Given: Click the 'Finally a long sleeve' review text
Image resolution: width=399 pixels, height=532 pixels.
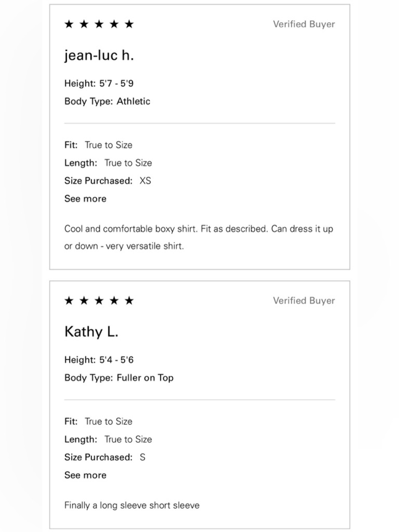Looking at the screenshot, I should (132, 505).
